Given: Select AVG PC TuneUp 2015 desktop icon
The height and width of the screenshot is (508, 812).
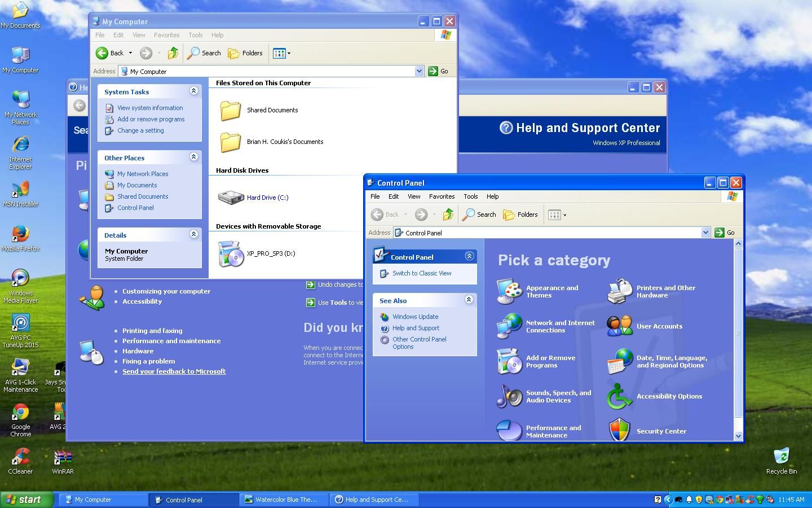Looking at the screenshot, I should click(x=20, y=331).
